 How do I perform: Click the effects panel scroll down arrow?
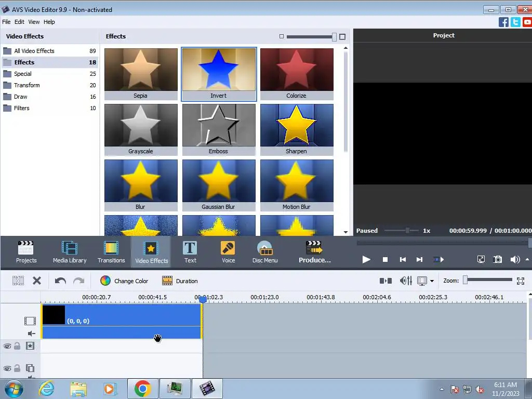(345, 232)
